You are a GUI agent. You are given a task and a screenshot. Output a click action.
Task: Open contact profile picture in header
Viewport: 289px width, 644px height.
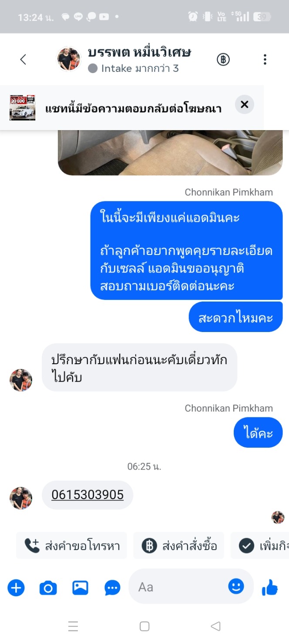[69, 59]
